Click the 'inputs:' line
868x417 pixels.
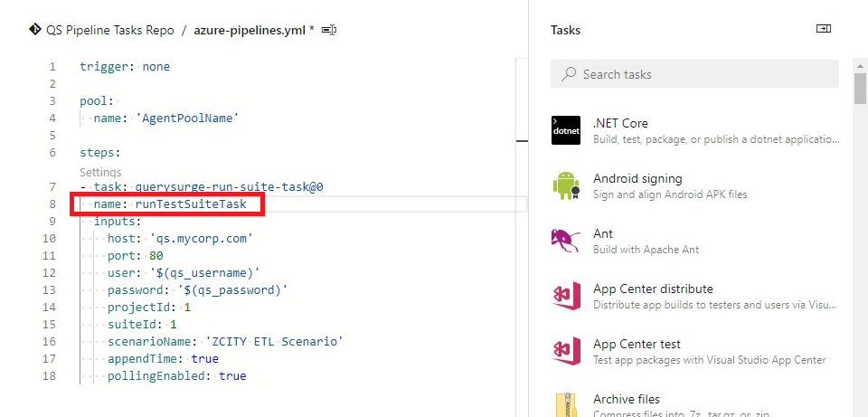pyautogui.click(x=118, y=222)
